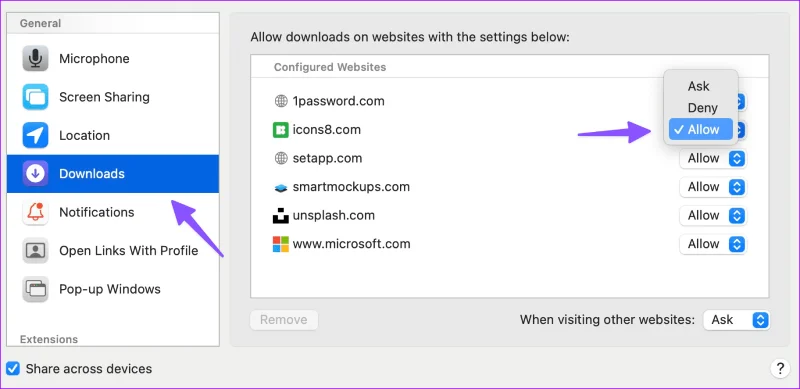Open the When visiting other websites dropdown
Image resolution: width=800 pixels, height=389 pixels.
pyautogui.click(x=736, y=320)
